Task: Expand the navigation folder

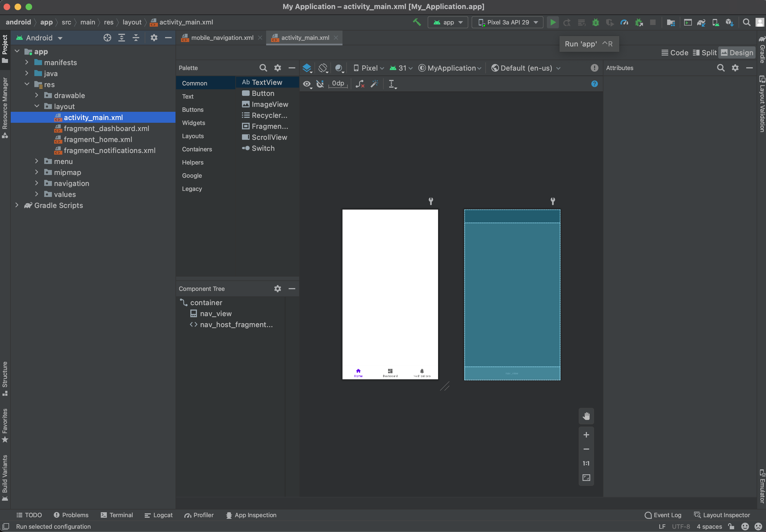Action: [37, 183]
